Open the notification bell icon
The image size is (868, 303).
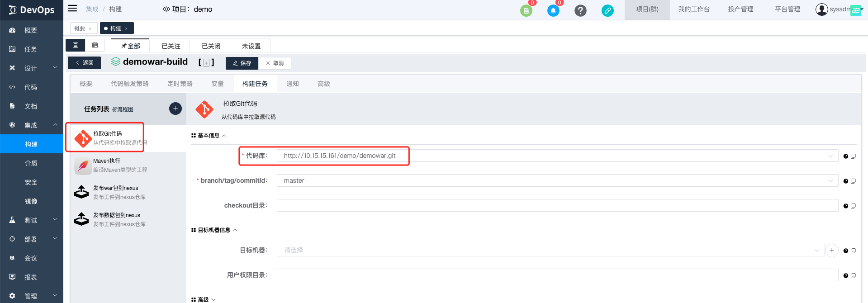[x=553, y=10]
